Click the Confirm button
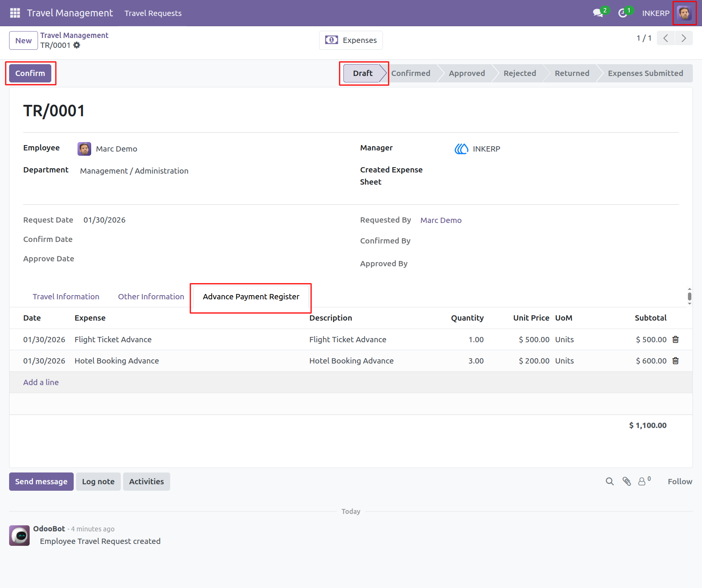This screenshot has width=702, height=588. pyautogui.click(x=30, y=73)
